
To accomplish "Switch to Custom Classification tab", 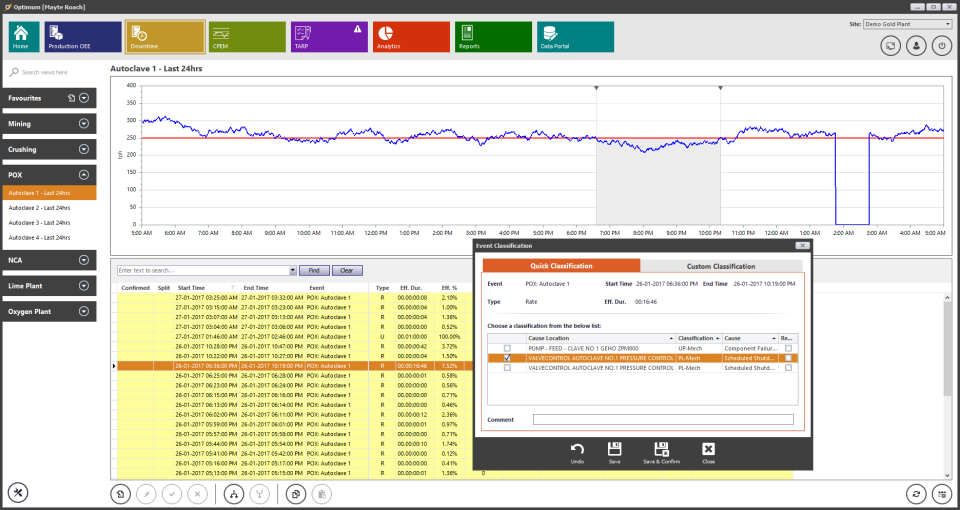I will tap(721, 266).
